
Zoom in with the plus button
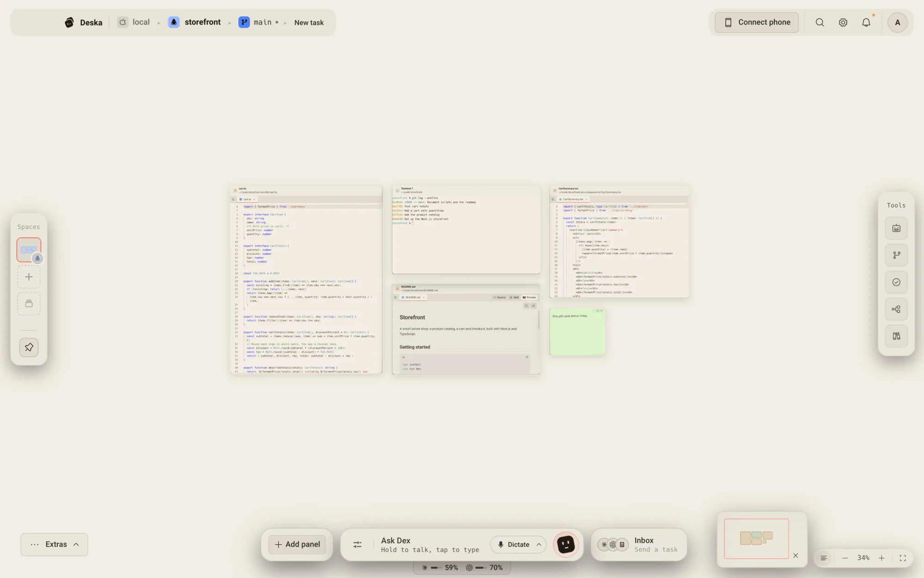pyautogui.click(x=881, y=558)
